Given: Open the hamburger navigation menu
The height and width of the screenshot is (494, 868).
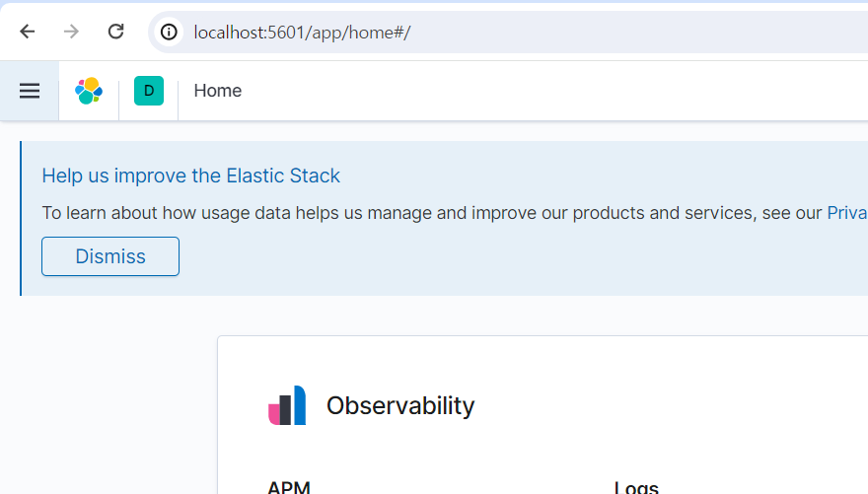Looking at the screenshot, I should (x=30, y=91).
